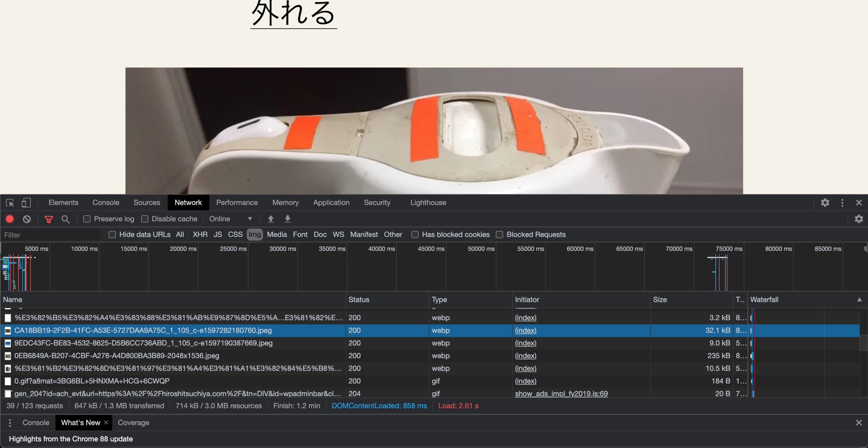This screenshot has height=448, width=868.
Task: Open drawer three-dot more tools menu
Action: [10, 423]
